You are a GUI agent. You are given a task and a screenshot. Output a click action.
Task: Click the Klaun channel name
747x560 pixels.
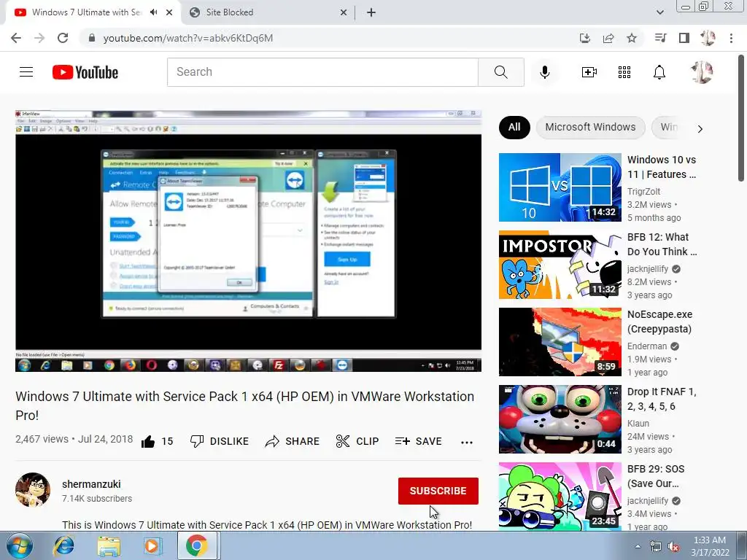(638, 424)
